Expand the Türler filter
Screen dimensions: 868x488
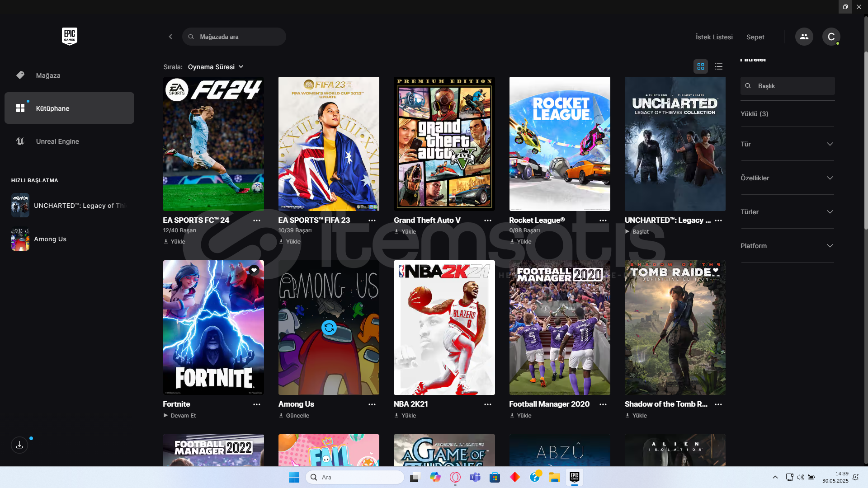787,212
